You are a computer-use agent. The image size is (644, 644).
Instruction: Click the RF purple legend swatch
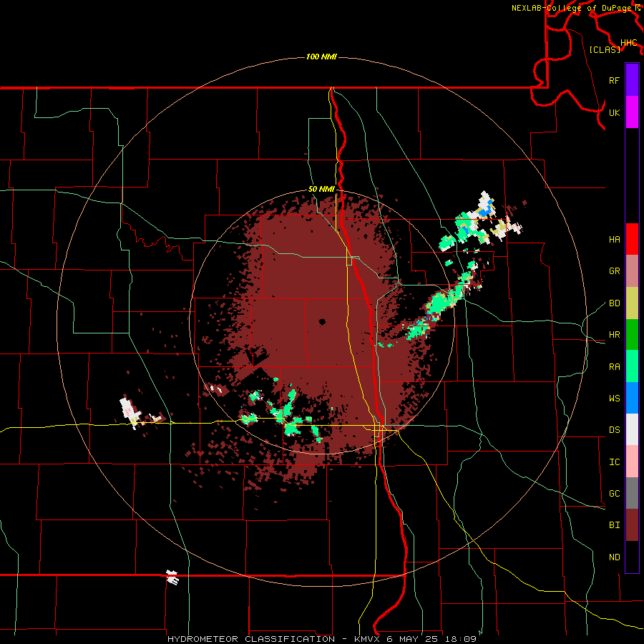(632, 80)
